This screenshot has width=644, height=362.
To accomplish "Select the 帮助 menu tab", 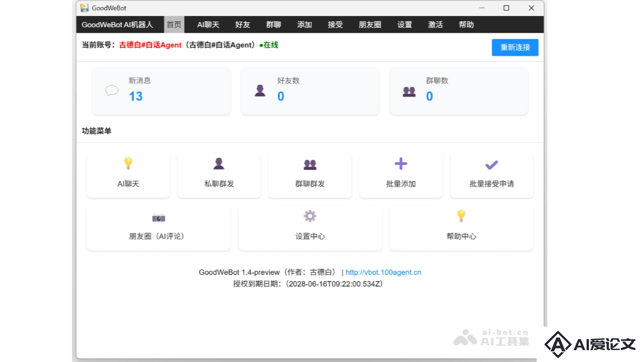I will 466,25.
